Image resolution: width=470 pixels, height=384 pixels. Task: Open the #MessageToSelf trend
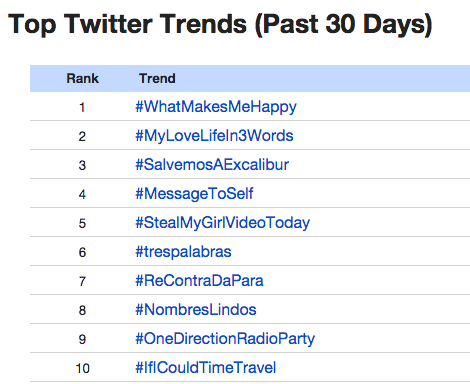click(194, 194)
